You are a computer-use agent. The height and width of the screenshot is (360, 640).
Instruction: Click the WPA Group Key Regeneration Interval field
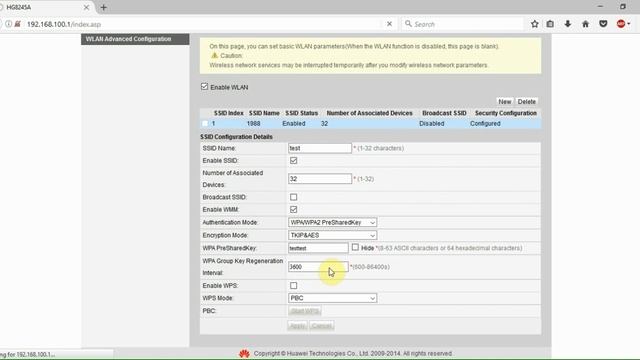(x=318, y=267)
